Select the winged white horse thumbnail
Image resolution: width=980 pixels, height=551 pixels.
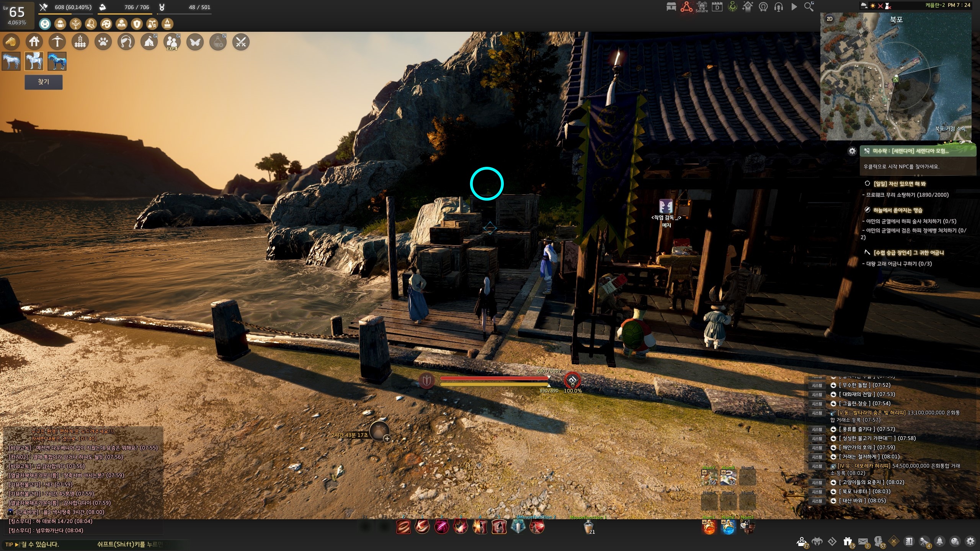(x=34, y=61)
